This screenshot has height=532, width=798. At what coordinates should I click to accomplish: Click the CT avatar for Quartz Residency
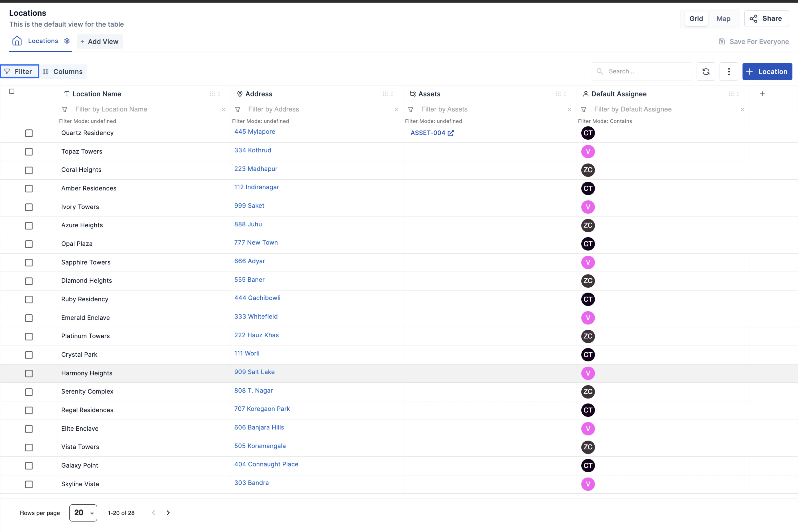[x=588, y=133]
